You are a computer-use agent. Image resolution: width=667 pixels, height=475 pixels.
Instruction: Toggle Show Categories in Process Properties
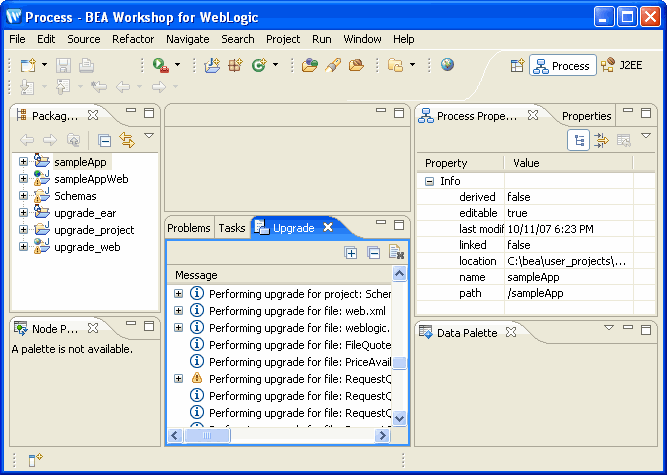click(579, 140)
